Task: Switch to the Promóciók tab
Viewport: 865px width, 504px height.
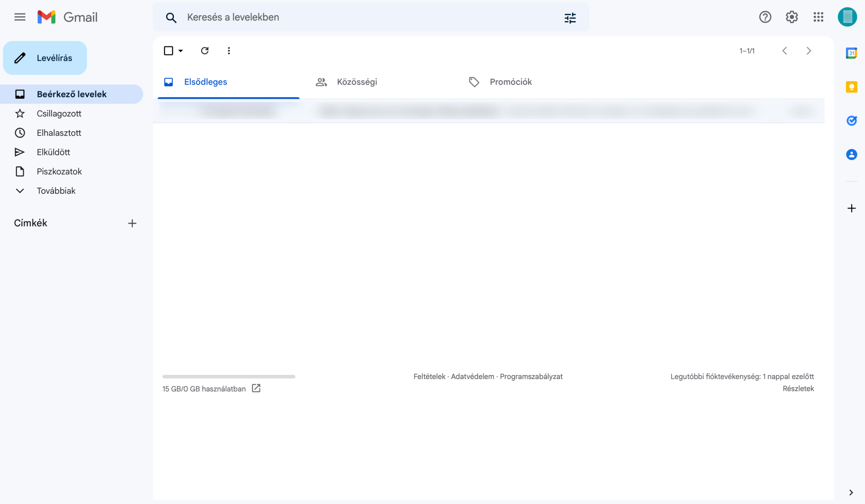Action: coord(510,82)
